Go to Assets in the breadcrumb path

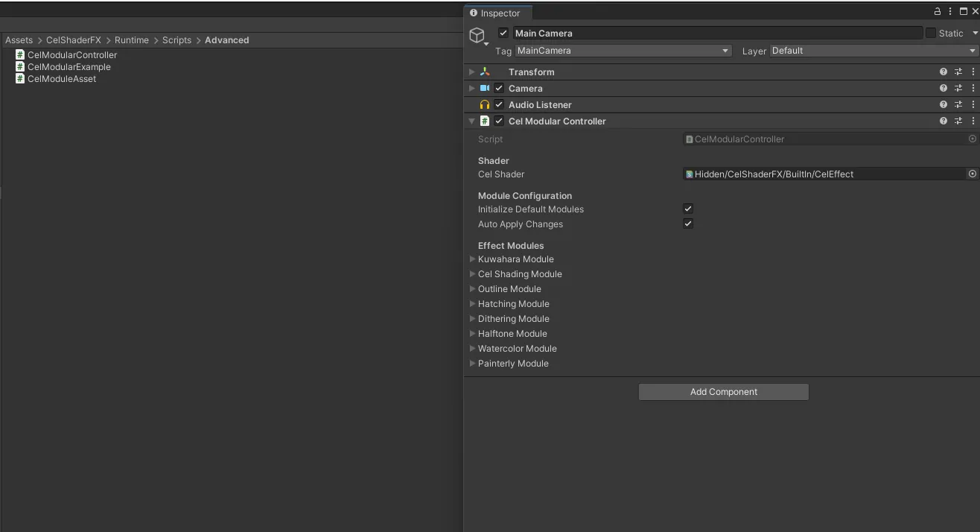(x=19, y=40)
